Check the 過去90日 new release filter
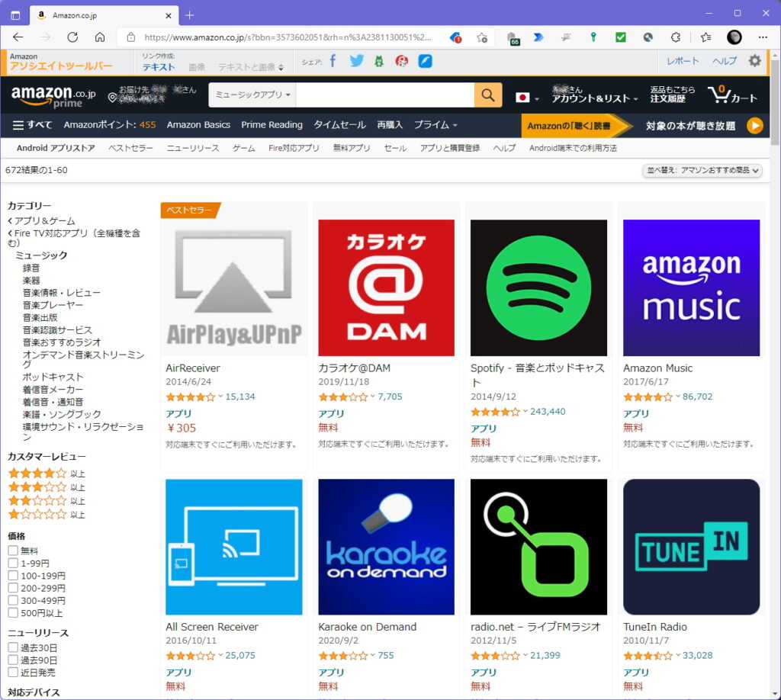Viewport: 781px width, 700px height. pos(13,660)
